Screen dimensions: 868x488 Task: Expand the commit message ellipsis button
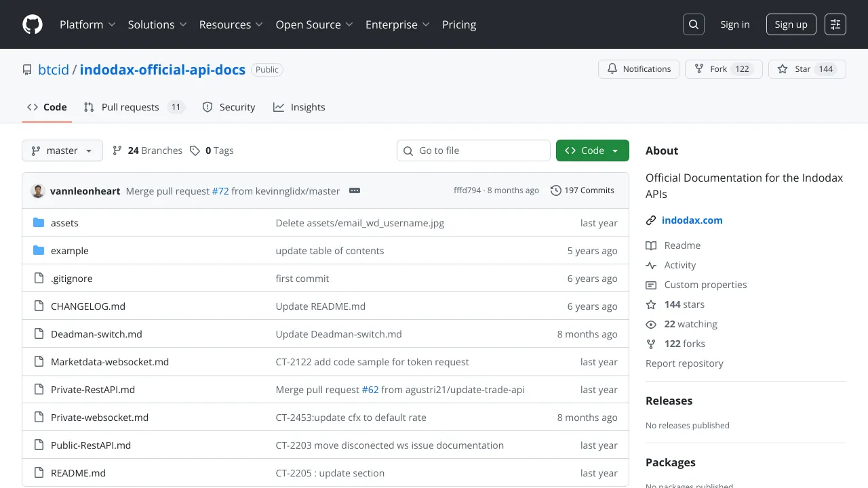tap(355, 191)
